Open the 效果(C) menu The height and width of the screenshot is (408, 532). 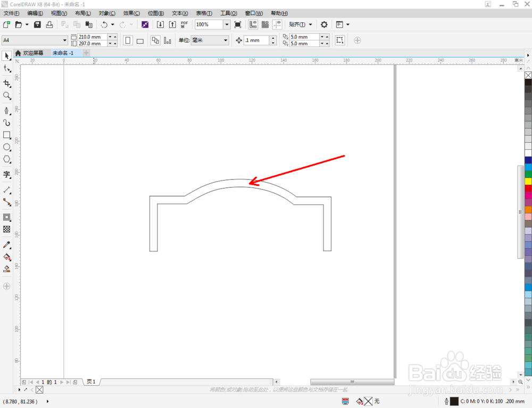[131, 13]
